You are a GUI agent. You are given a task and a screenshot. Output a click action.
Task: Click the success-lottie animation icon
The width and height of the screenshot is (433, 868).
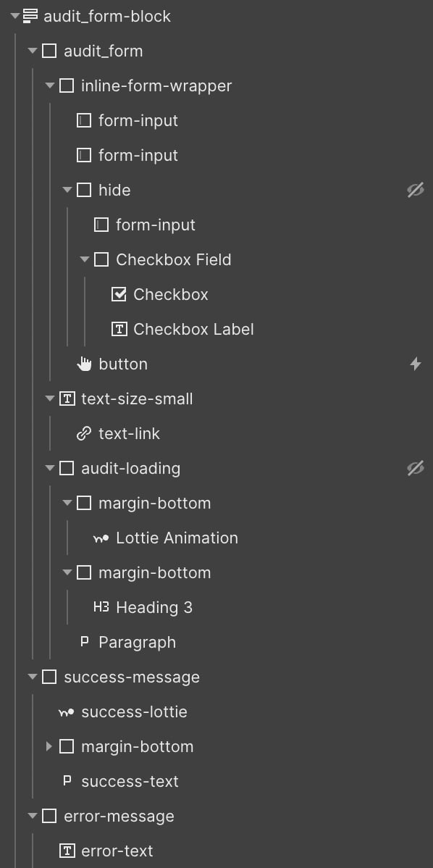click(x=67, y=712)
